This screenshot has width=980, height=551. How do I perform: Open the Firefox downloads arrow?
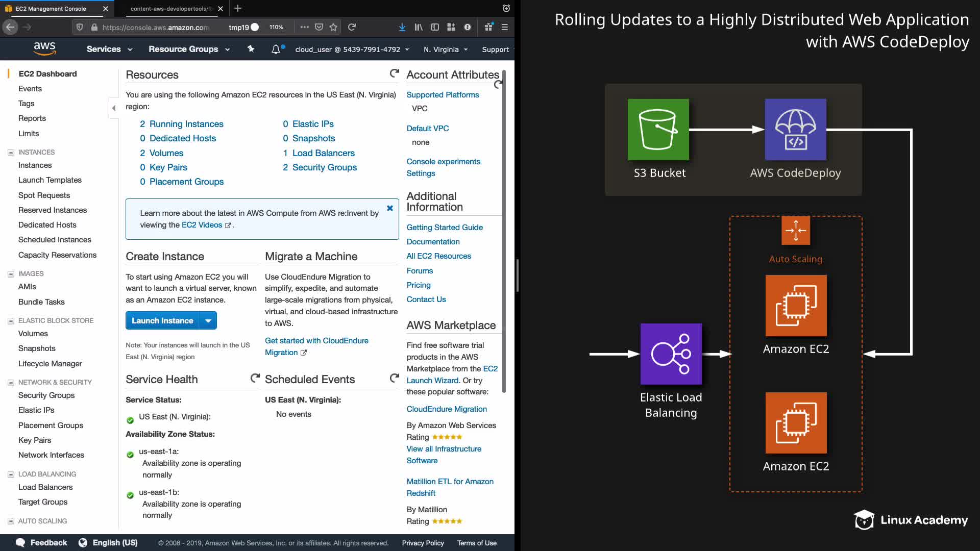[x=402, y=27]
